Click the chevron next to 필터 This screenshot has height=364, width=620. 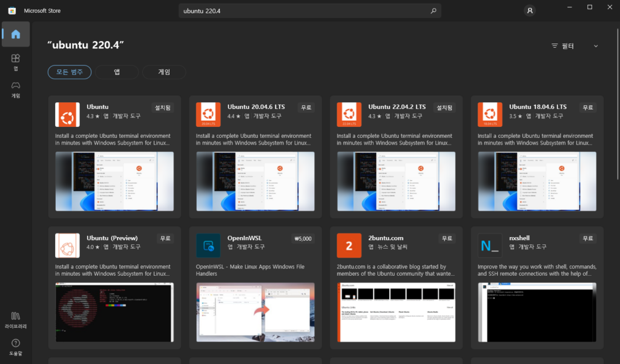(x=596, y=46)
